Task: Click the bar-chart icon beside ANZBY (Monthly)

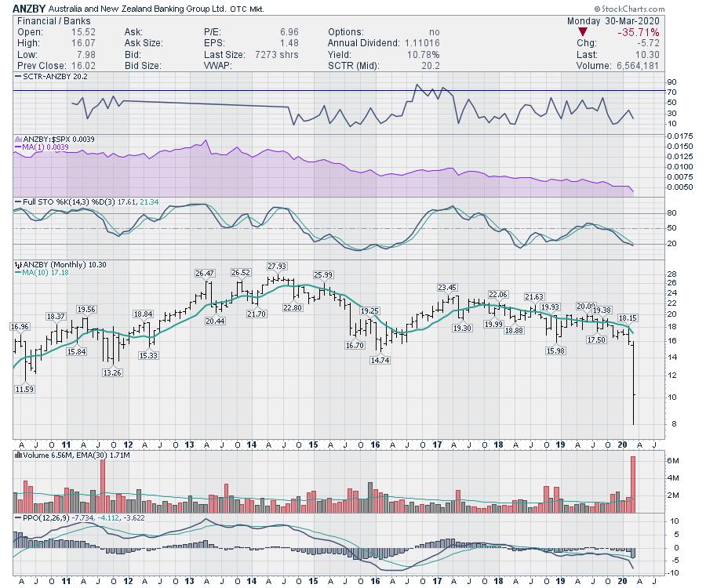Action: (x=18, y=264)
